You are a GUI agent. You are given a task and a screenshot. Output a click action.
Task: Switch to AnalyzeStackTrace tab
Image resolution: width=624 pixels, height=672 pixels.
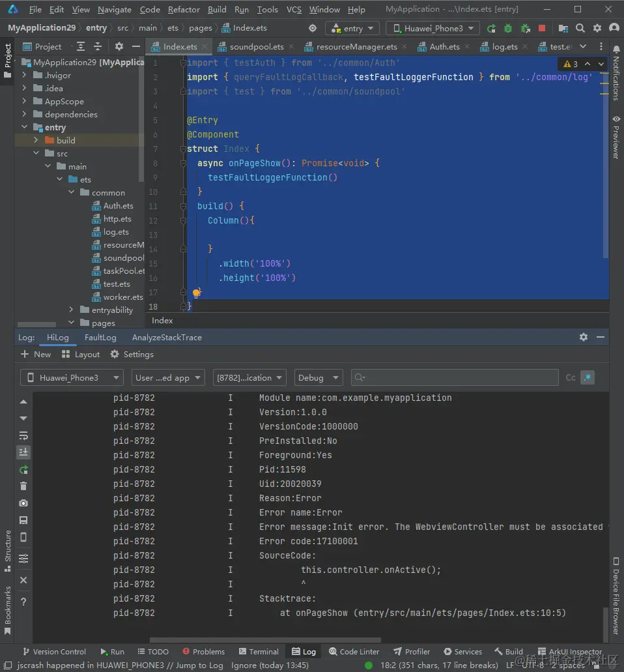[x=167, y=337]
